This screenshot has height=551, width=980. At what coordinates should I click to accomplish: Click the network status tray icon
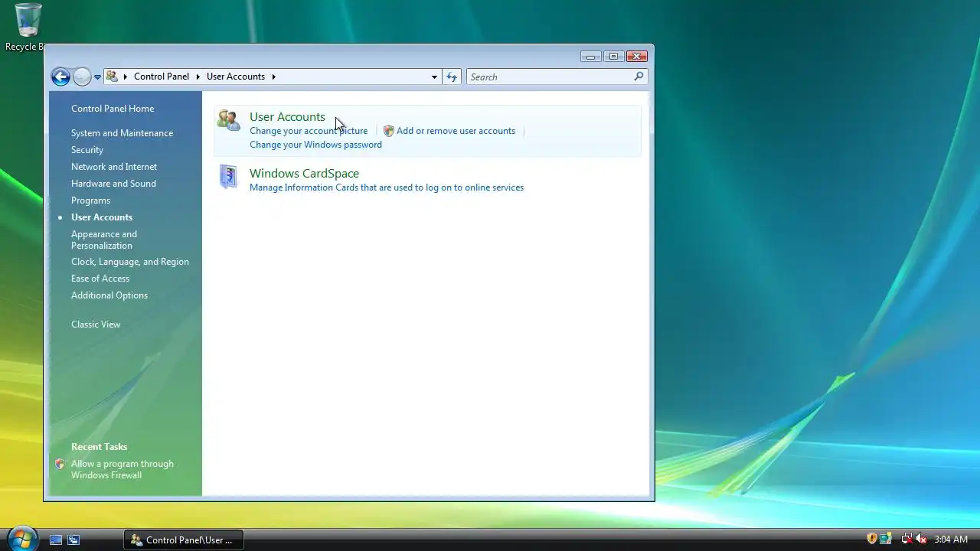pos(906,539)
